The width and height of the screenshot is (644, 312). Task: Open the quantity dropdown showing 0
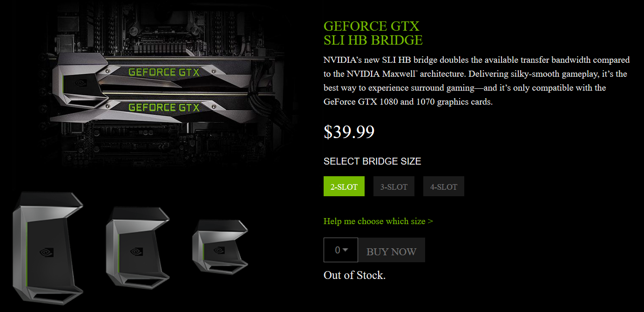tap(341, 250)
